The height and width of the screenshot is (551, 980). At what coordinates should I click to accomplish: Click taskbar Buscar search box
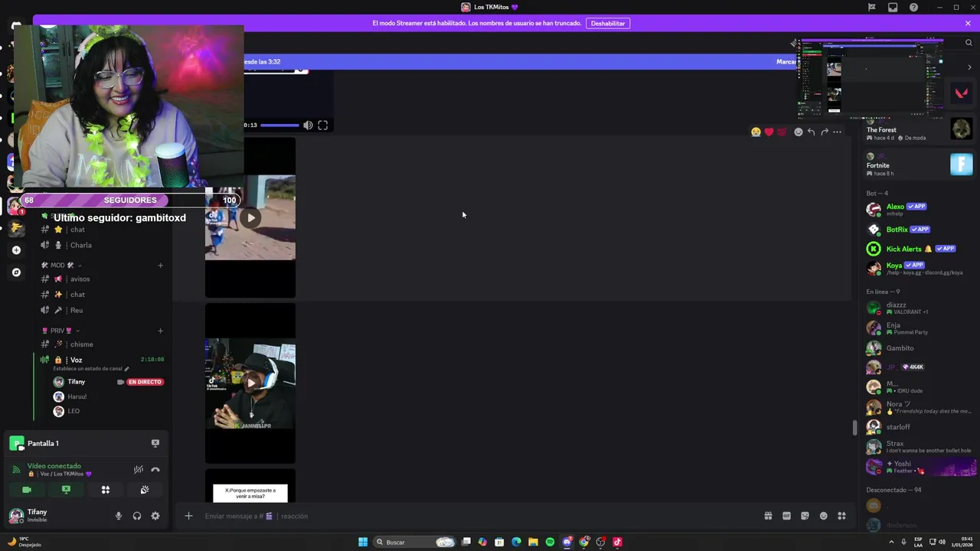414,542
